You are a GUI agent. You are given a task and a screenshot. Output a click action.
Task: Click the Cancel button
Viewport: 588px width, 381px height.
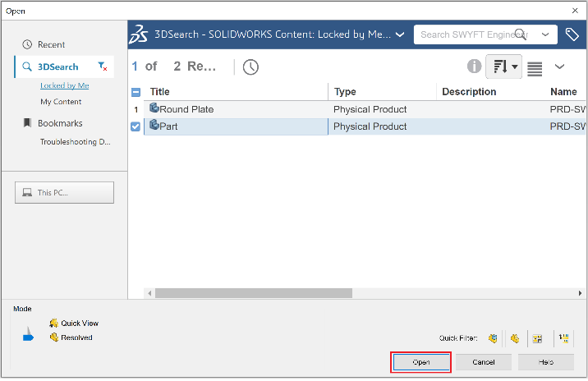[484, 362]
